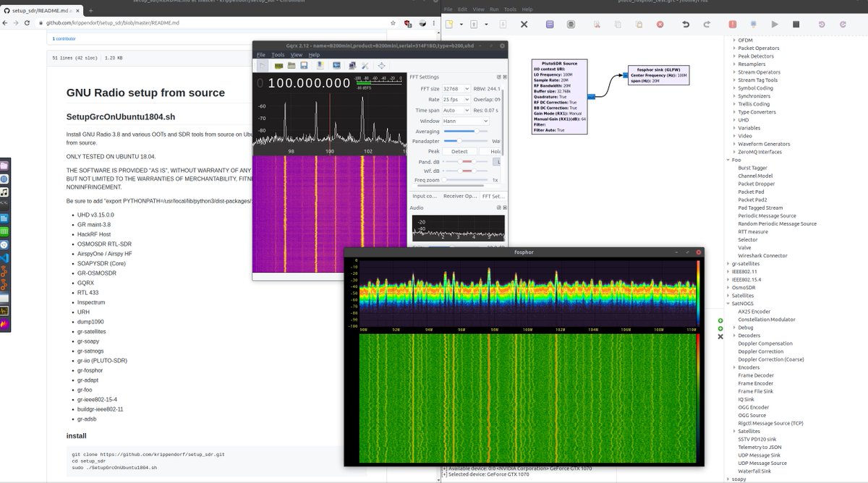Open Time span Auto dropdown

click(456, 111)
